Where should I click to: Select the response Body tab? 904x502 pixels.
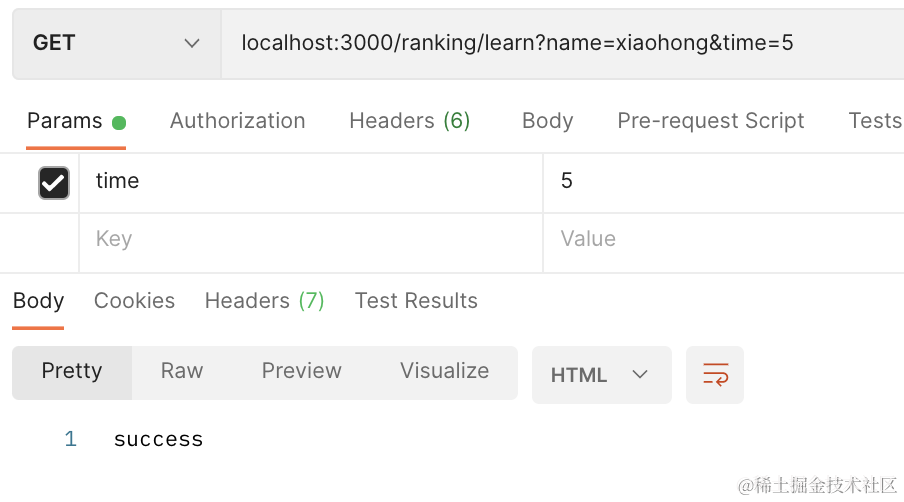click(x=38, y=301)
